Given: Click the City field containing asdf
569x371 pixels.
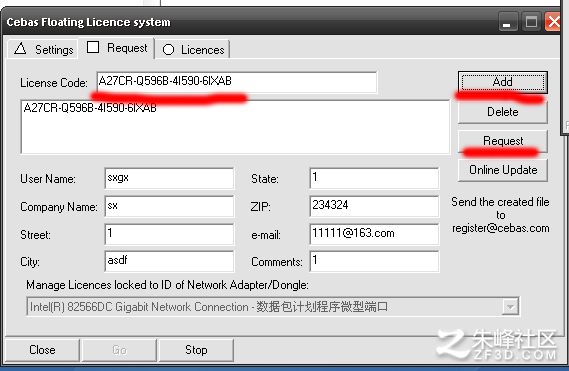Looking at the screenshot, I should click(169, 261).
